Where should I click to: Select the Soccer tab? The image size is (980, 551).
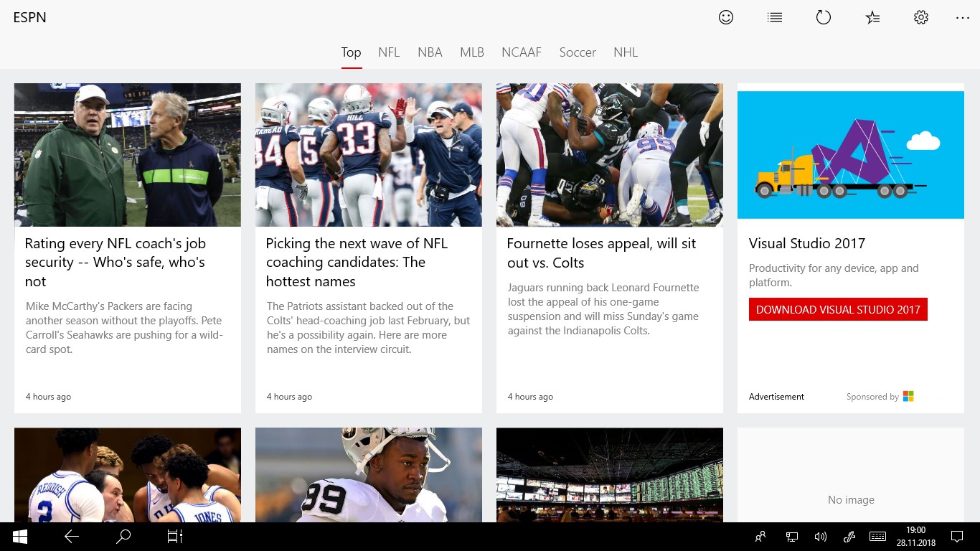point(578,52)
